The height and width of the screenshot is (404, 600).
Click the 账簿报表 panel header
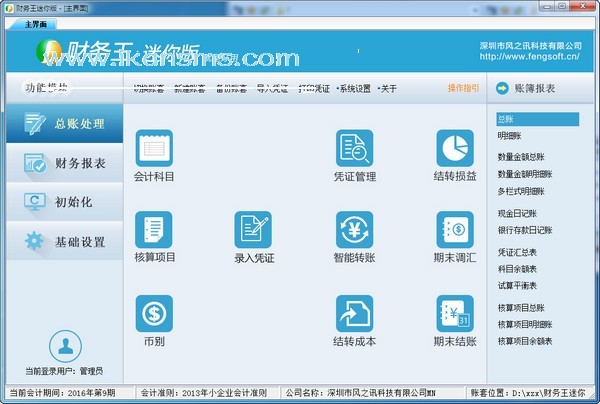[540, 88]
